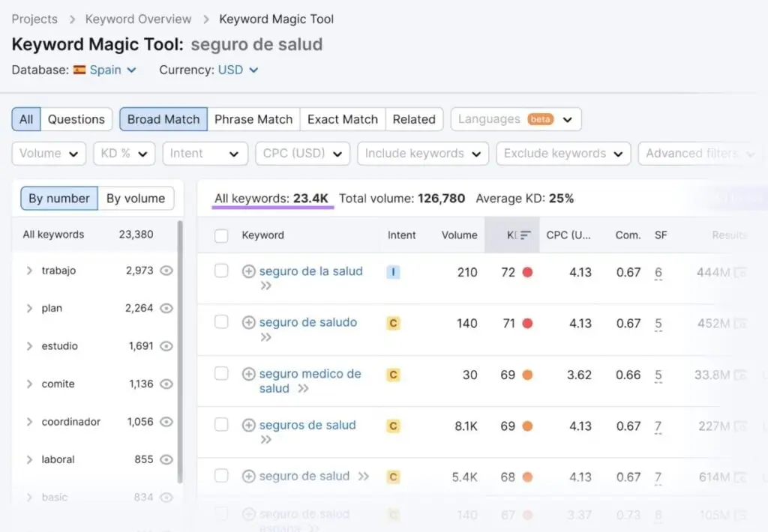
Task: Open double-arrow icon under 'seguros de salud'
Action: tap(266, 440)
